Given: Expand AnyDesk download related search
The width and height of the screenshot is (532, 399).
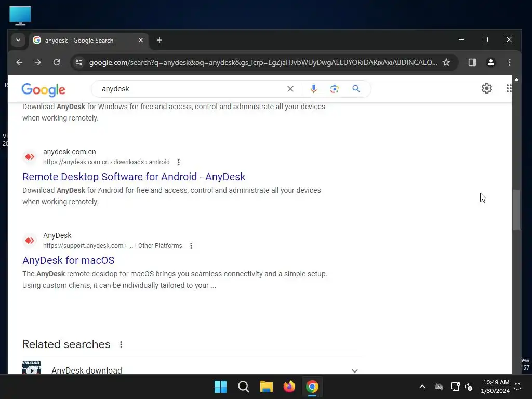Looking at the screenshot, I should click(x=354, y=370).
